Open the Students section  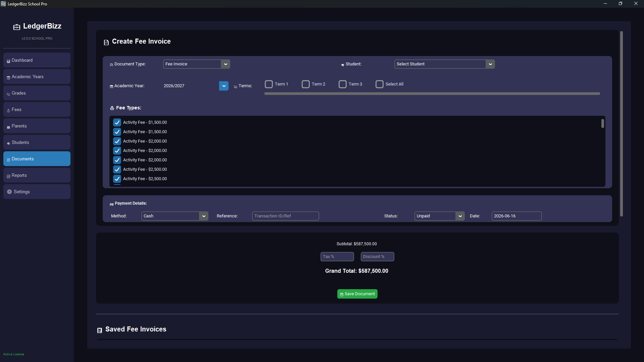[37, 142]
